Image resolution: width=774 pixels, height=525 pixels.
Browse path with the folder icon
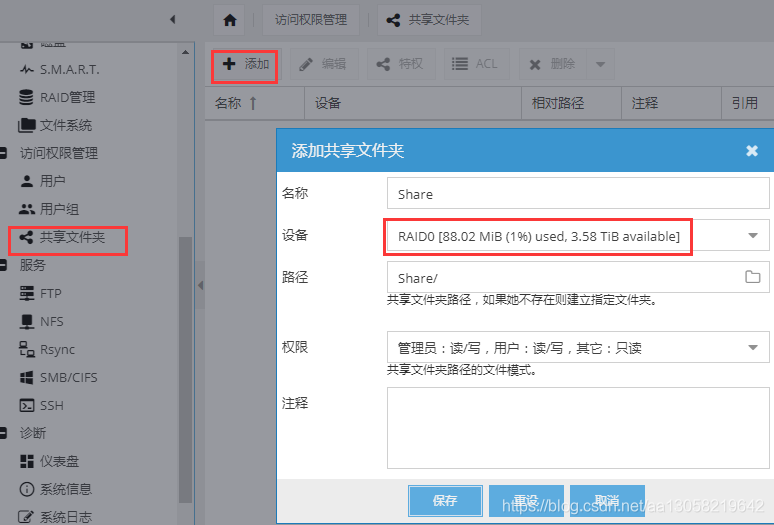click(752, 277)
